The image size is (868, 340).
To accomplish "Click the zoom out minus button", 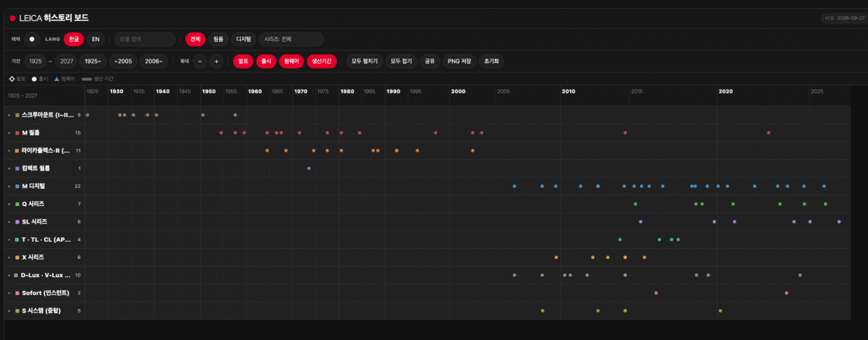I will [x=200, y=61].
